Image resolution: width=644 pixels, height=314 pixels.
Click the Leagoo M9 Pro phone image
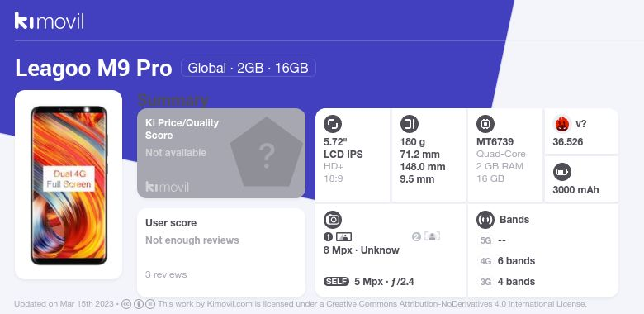[x=69, y=185]
